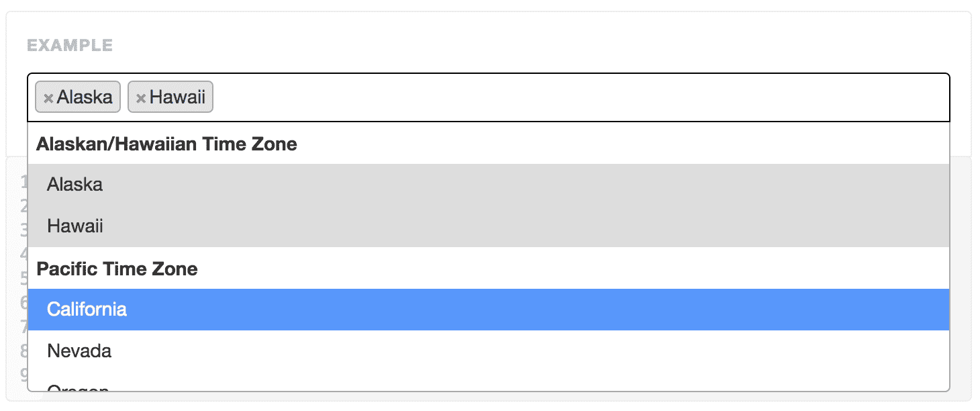
Task: Select Nevada from the dropdown list
Action: click(x=79, y=351)
